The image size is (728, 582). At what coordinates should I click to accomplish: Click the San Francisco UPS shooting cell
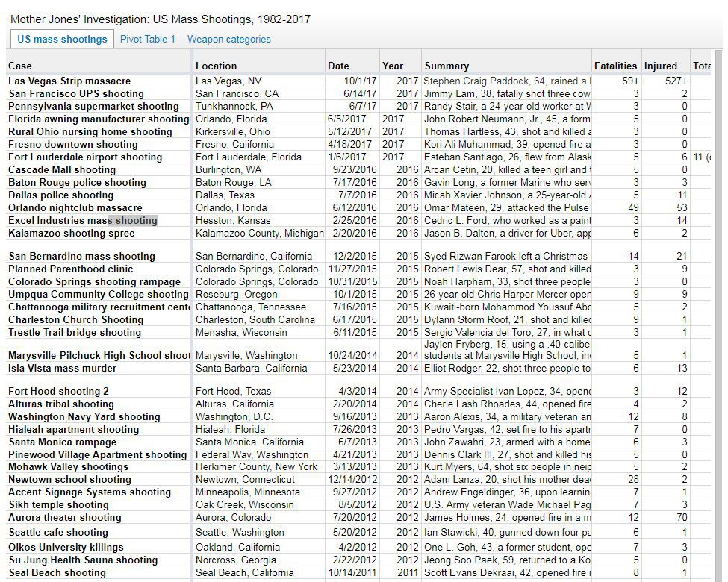[99, 93]
